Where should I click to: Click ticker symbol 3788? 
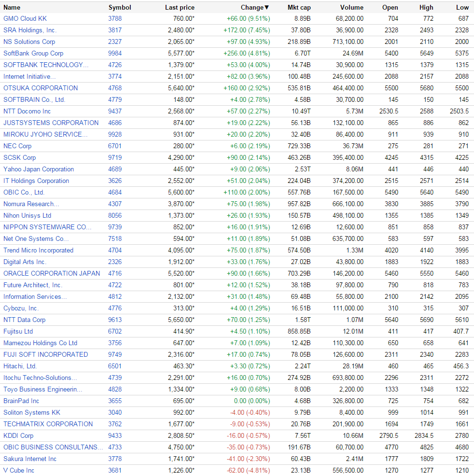click(x=115, y=18)
